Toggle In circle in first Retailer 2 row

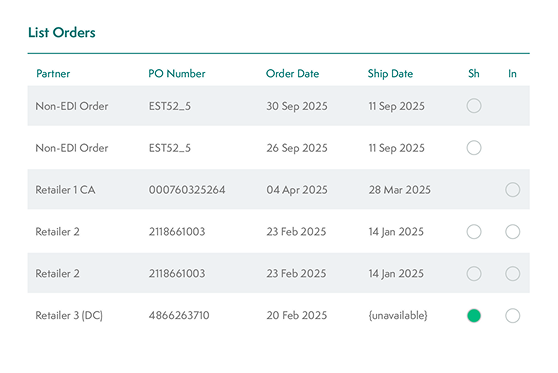tap(512, 231)
